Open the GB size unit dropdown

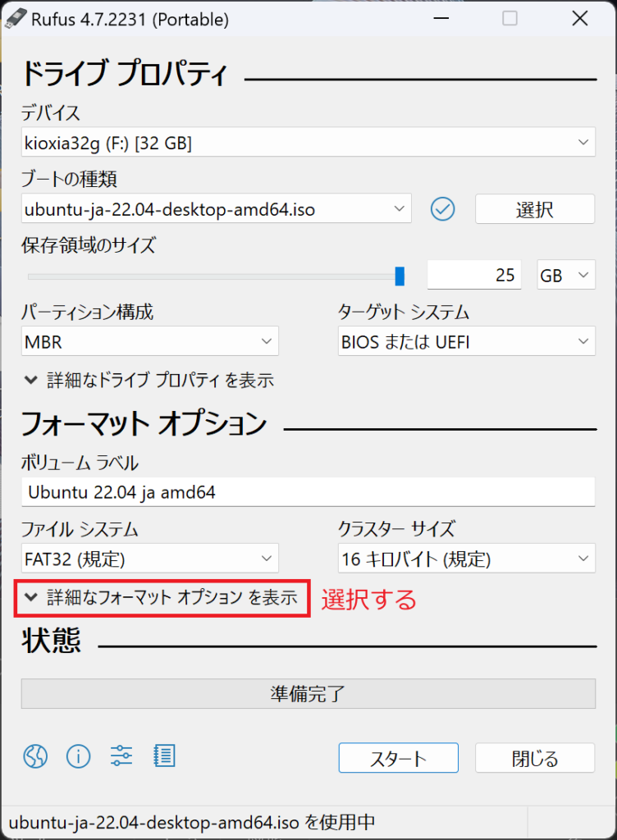pos(566,275)
